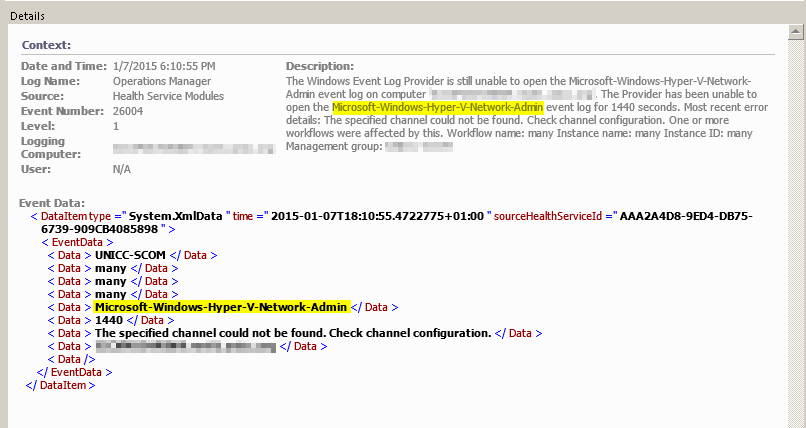Click the channel not found error data line

coord(292,333)
